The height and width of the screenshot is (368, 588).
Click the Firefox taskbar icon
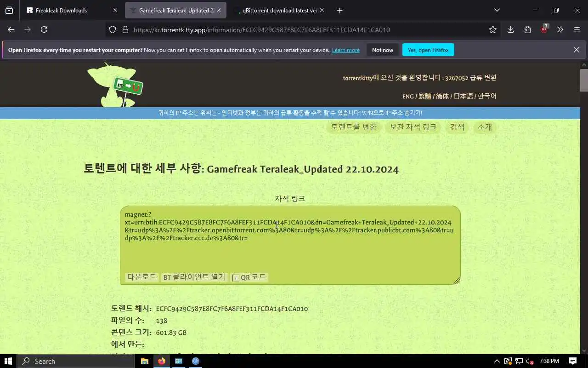[x=161, y=361]
